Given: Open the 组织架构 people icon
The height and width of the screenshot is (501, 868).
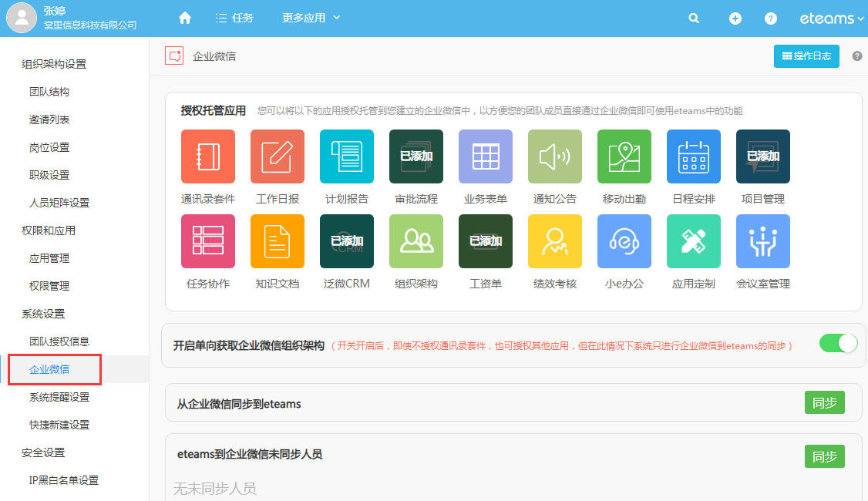Looking at the screenshot, I should tap(416, 241).
